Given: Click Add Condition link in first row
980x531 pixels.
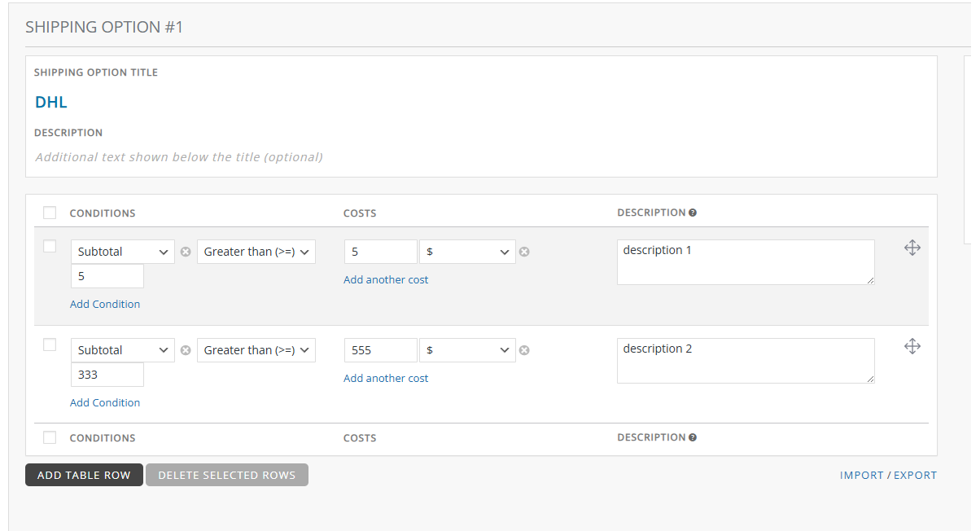Looking at the screenshot, I should coord(105,305).
